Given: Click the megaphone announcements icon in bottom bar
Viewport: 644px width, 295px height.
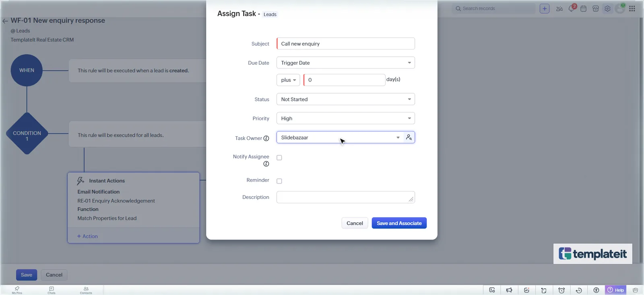Looking at the screenshot, I should tap(509, 290).
